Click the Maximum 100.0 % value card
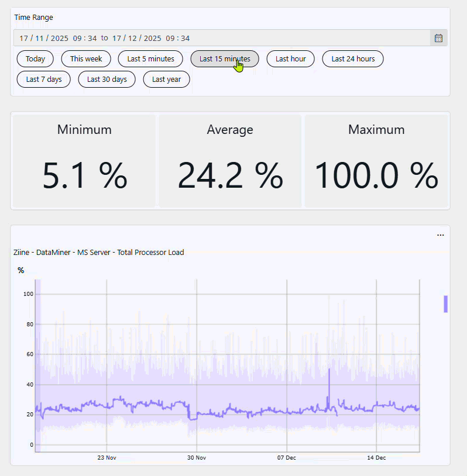Viewport: 467px width, 476px height. point(376,161)
